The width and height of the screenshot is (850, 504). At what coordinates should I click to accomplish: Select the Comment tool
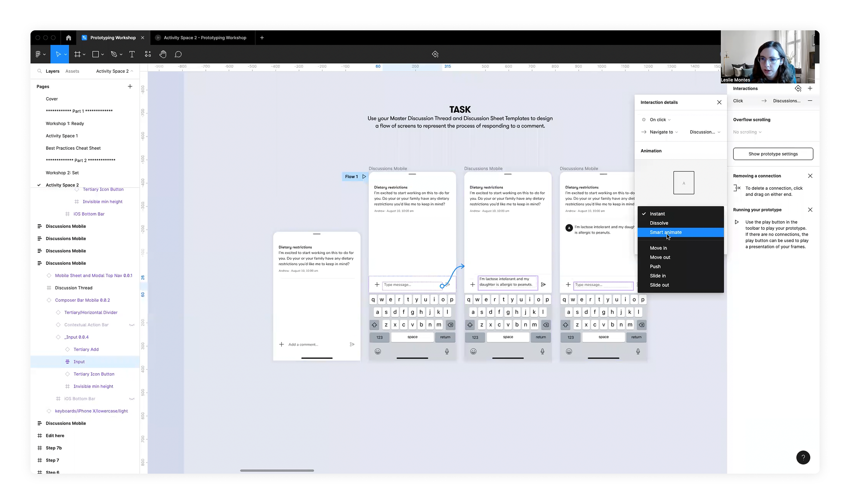click(178, 54)
